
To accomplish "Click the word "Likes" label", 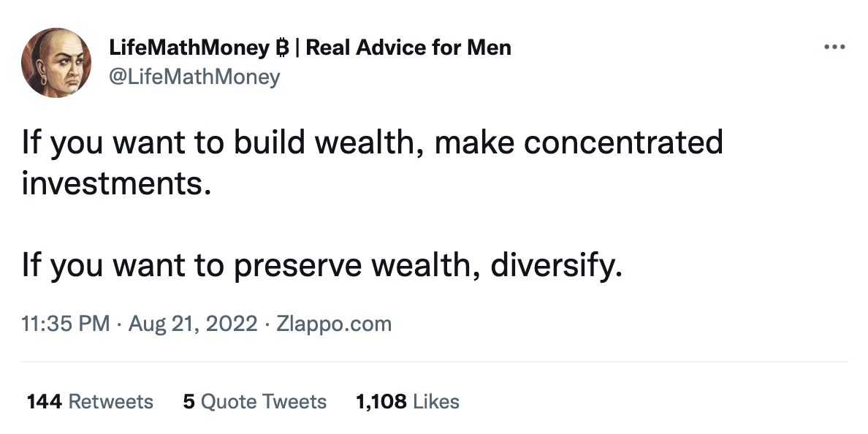I will point(436,401).
